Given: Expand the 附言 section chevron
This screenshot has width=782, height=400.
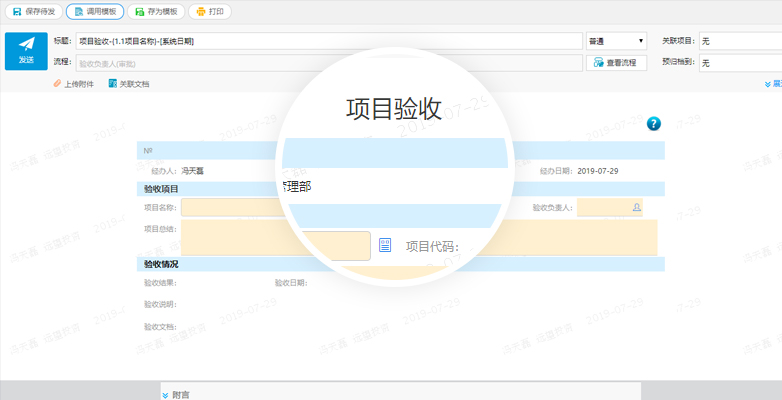Looking at the screenshot, I should [166, 395].
